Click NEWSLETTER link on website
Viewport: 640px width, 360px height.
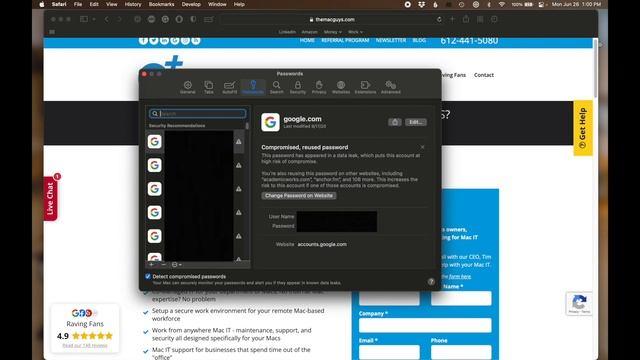click(391, 40)
